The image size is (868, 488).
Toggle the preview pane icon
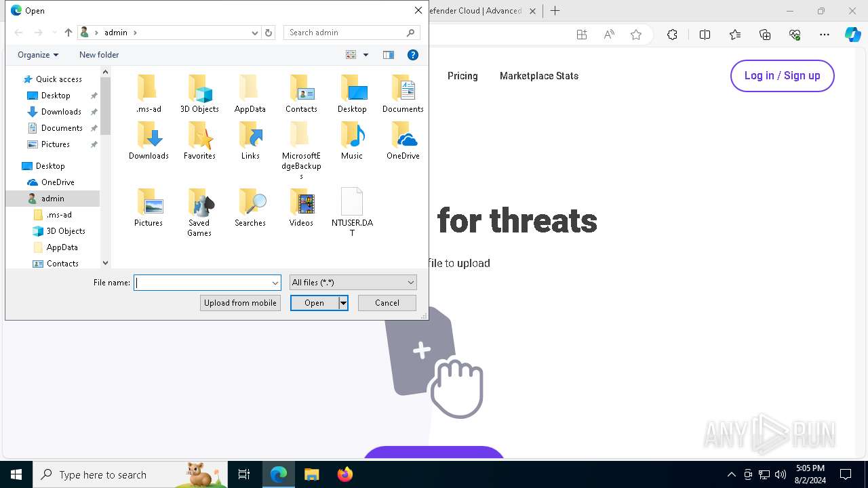pos(389,55)
